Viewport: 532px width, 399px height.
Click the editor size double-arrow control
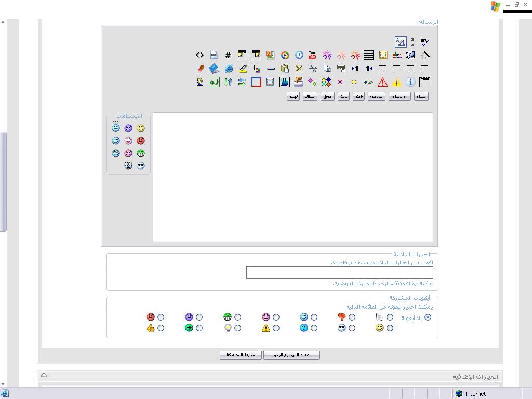(413, 42)
